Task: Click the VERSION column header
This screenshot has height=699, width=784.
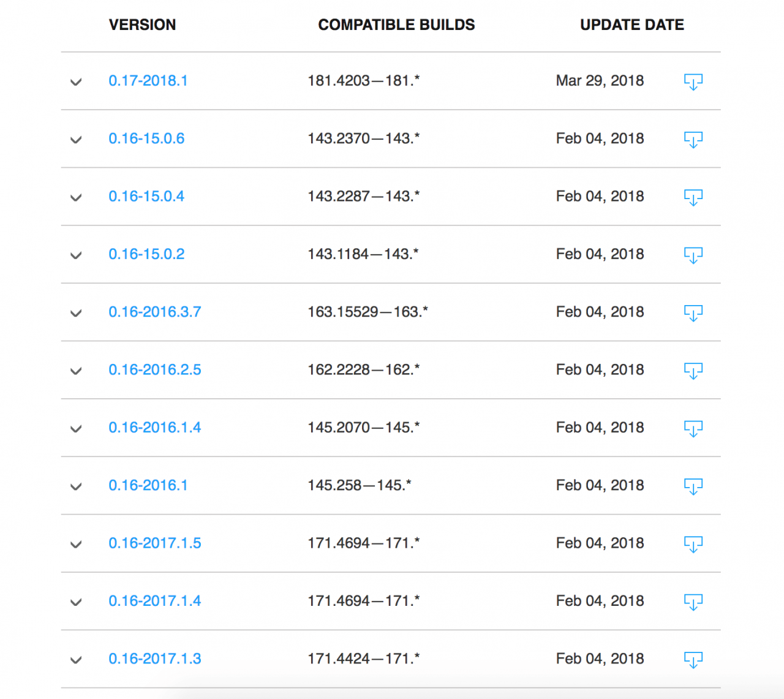Action: tap(142, 25)
